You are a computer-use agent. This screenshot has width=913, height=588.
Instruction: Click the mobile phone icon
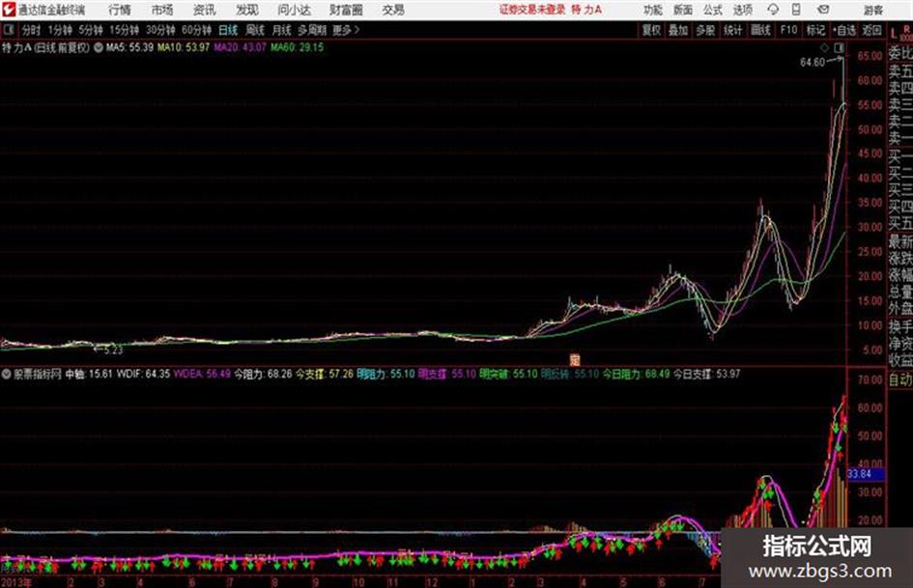[x=796, y=10]
